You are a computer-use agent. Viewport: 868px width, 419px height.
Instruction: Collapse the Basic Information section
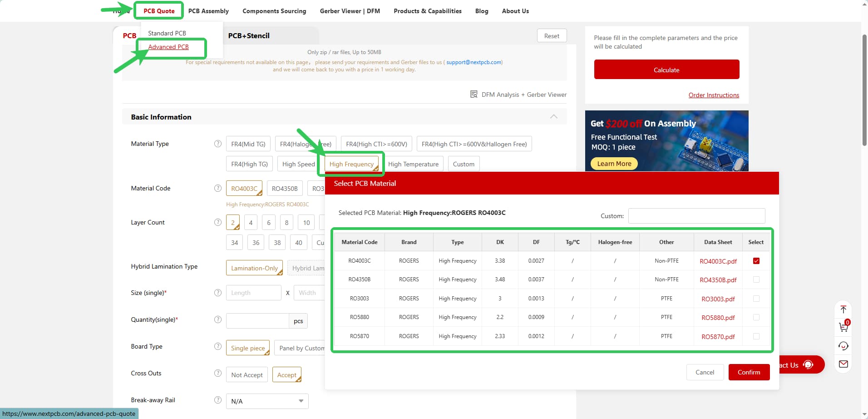(x=553, y=117)
